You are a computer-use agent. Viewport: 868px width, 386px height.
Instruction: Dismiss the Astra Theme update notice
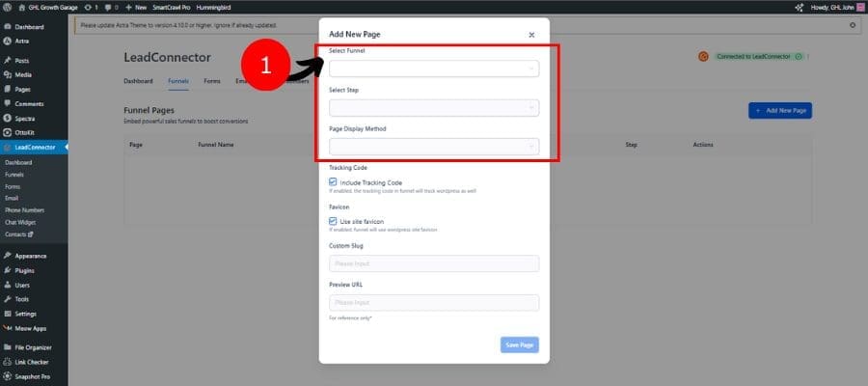click(853, 25)
